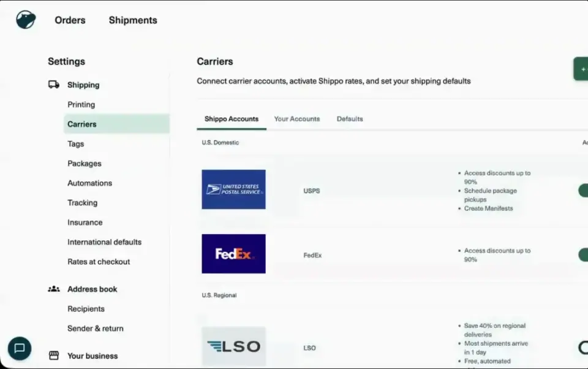
Task: Click 'Save 40% on regional deliveries' text
Action: (x=495, y=330)
